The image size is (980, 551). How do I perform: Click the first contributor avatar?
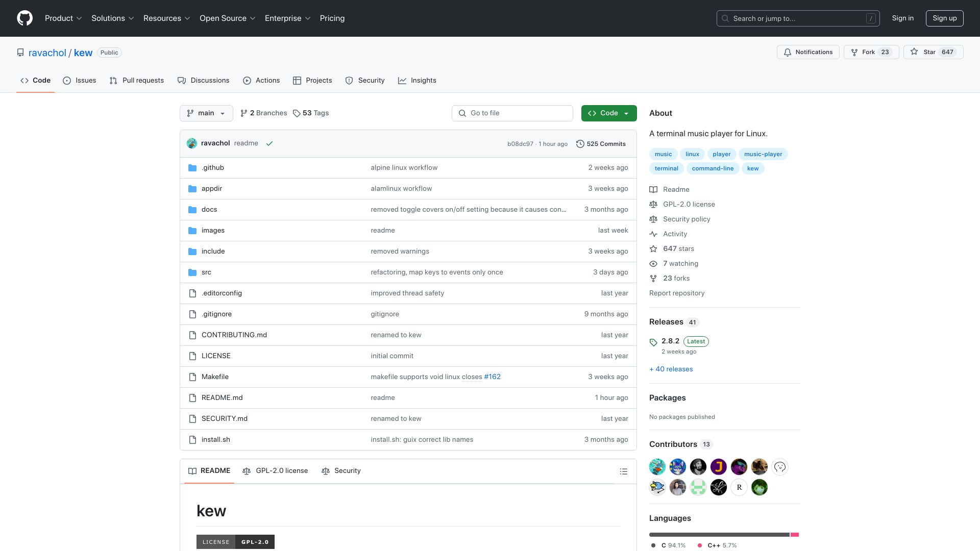(x=657, y=467)
